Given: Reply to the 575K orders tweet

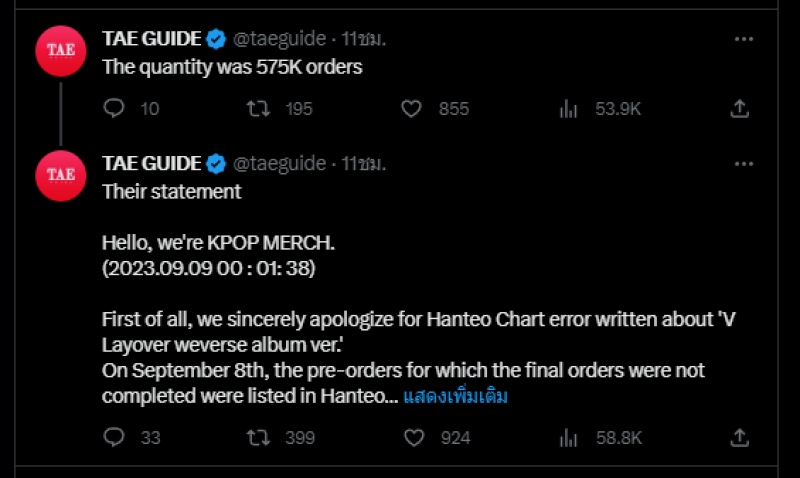Looking at the screenshot, I should 114,108.
